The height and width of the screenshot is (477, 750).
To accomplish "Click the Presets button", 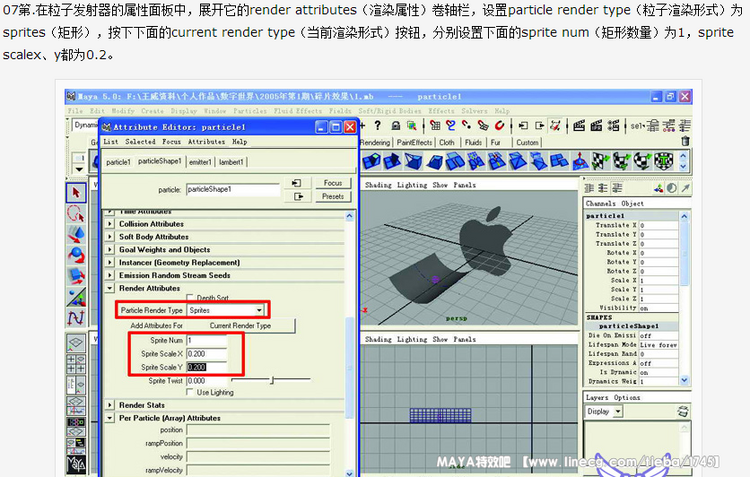I will (x=333, y=196).
